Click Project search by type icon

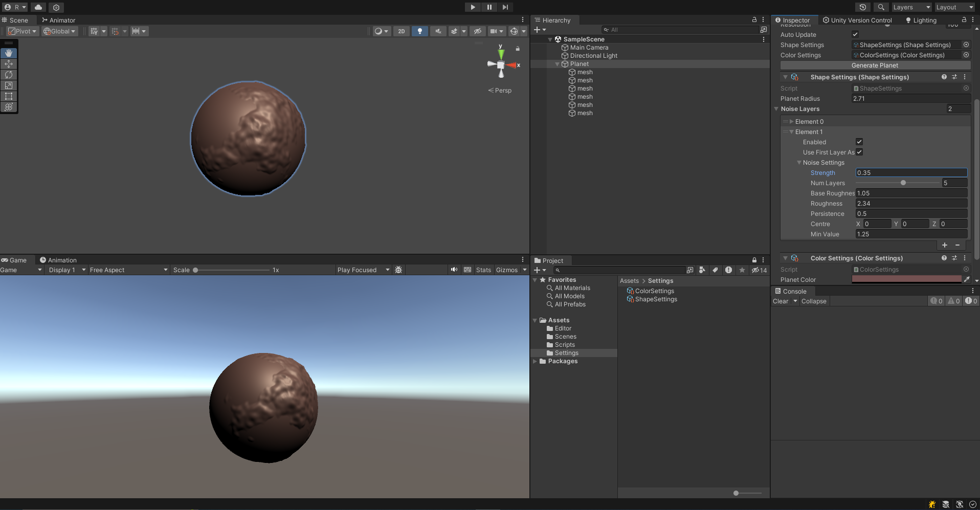point(702,270)
